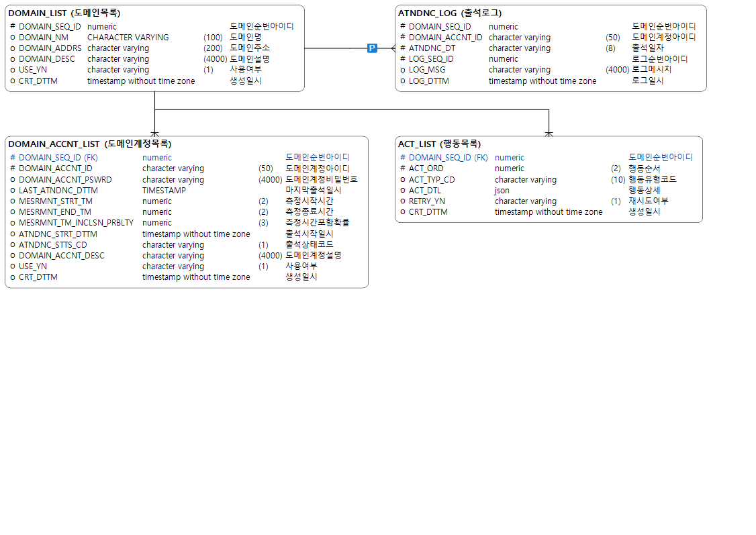Select the DOMAIN_NM column in DOMAIN_LIST

tap(43, 38)
